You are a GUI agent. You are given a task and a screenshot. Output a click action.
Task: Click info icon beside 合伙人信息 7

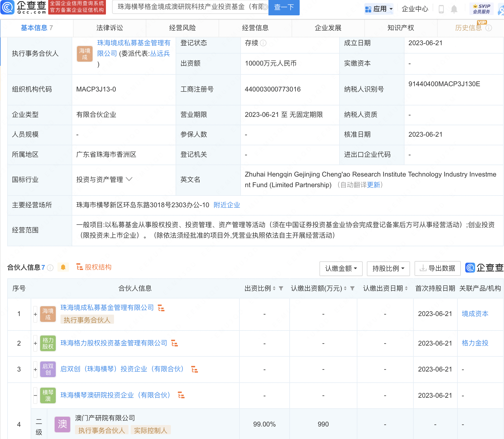[50, 268]
